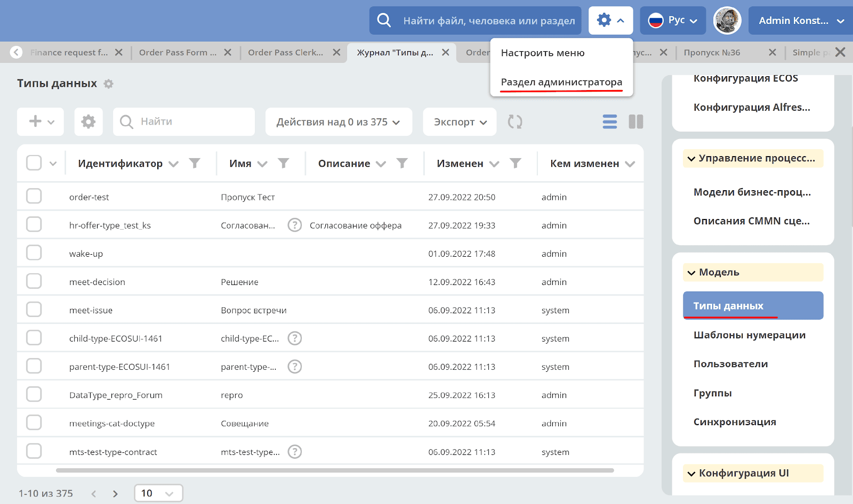Choose Раздел администратора from dropdown
The image size is (853, 504).
[561, 82]
